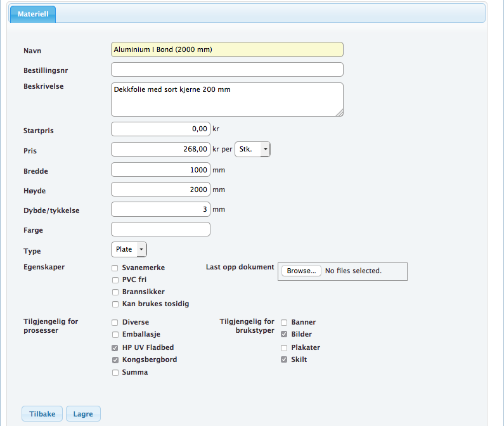Open the Type dropdown showing Plate
The width and height of the screenshot is (504, 426).
129,249
